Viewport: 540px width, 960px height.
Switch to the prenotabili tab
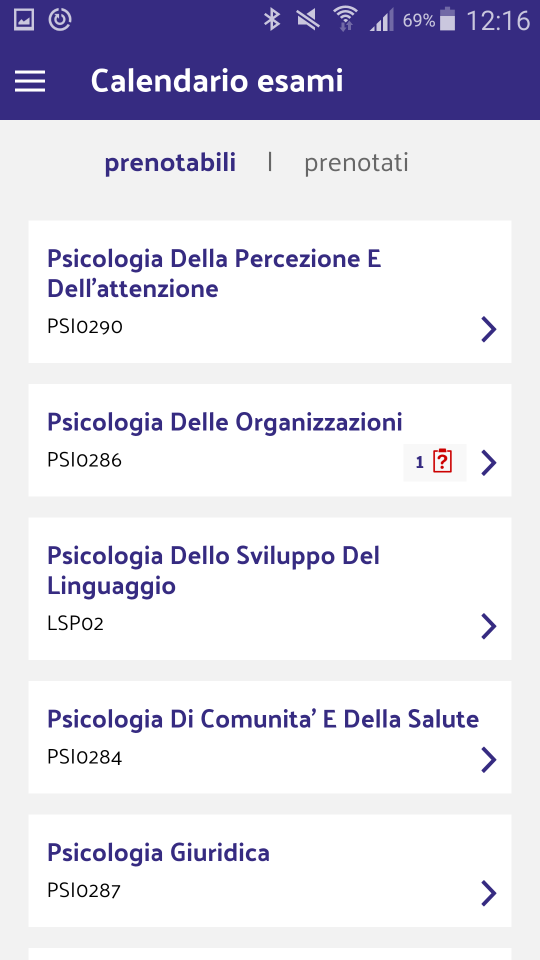[170, 163]
